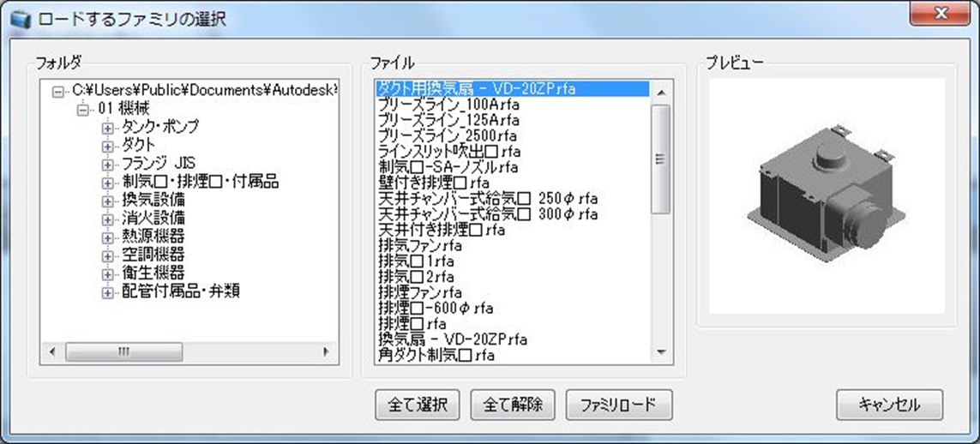
Task: Expand the タンク・ポンプ folder node
Action: click(x=108, y=128)
